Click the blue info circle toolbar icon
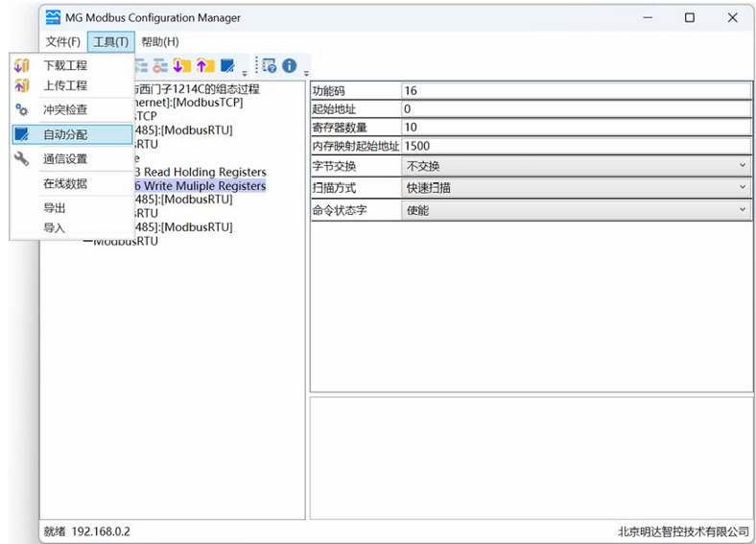The height and width of the screenshot is (544, 756). click(x=289, y=66)
